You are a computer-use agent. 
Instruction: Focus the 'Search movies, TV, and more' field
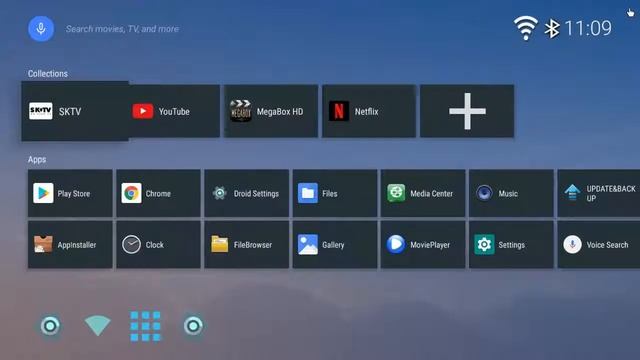(x=122, y=29)
